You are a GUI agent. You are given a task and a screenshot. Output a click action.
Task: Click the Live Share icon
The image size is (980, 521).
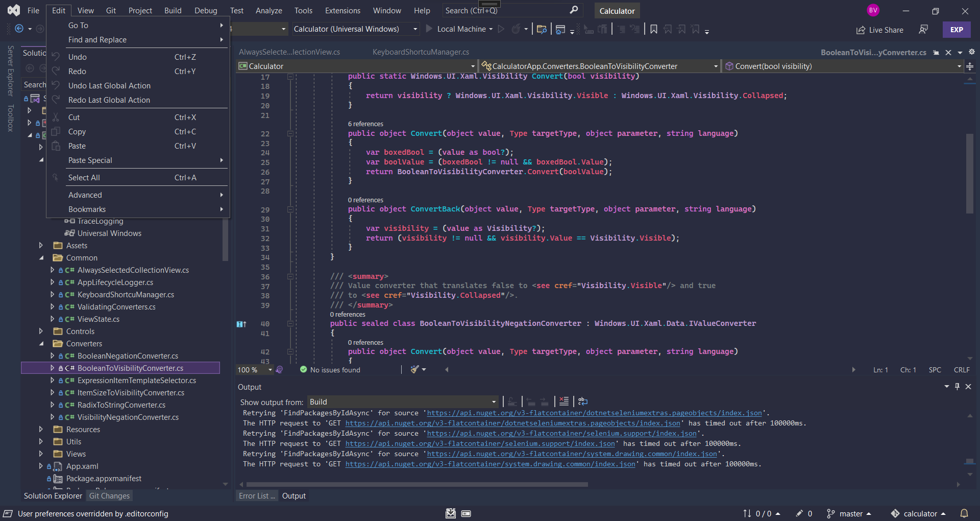tap(861, 30)
